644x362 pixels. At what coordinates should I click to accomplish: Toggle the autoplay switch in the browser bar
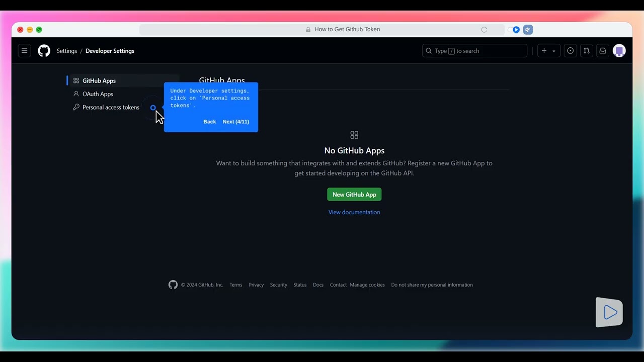point(514,30)
